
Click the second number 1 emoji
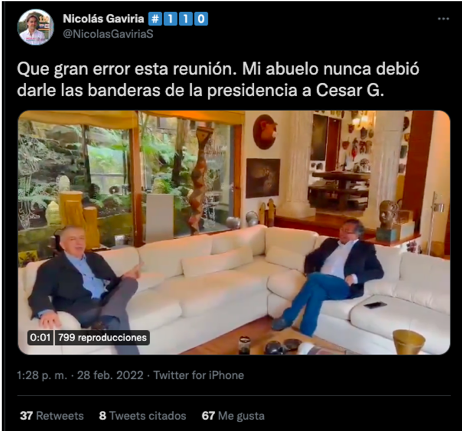coord(186,19)
